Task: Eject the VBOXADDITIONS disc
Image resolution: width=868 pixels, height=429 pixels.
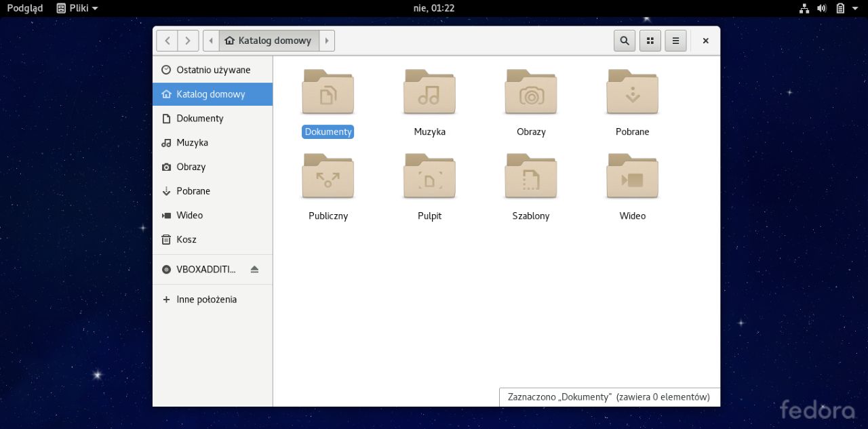Action: (254, 270)
